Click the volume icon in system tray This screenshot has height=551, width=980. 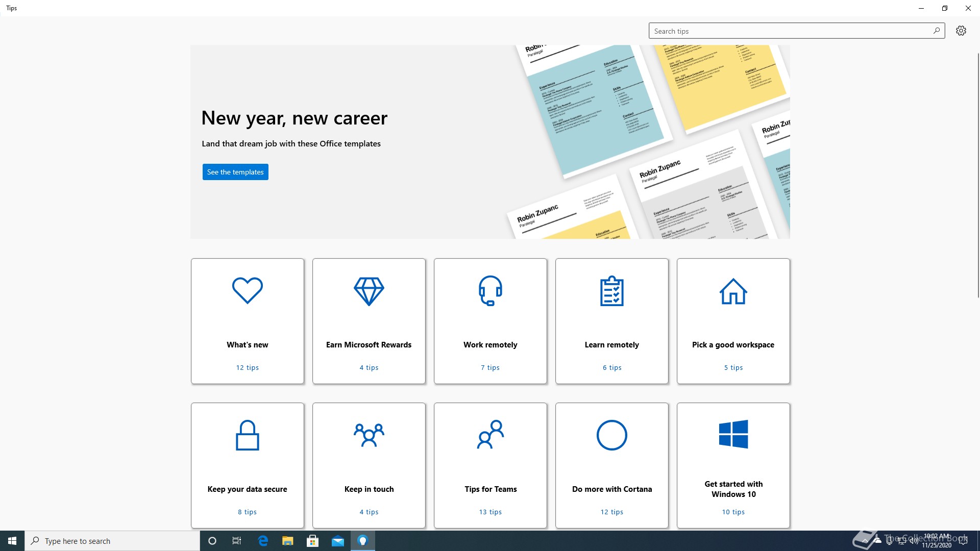click(x=914, y=541)
